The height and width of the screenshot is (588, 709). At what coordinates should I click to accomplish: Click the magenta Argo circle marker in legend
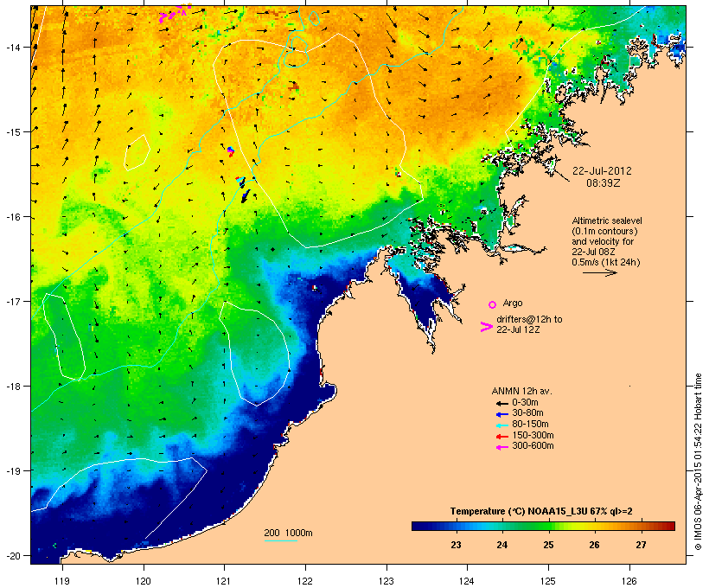pos(493,304)
